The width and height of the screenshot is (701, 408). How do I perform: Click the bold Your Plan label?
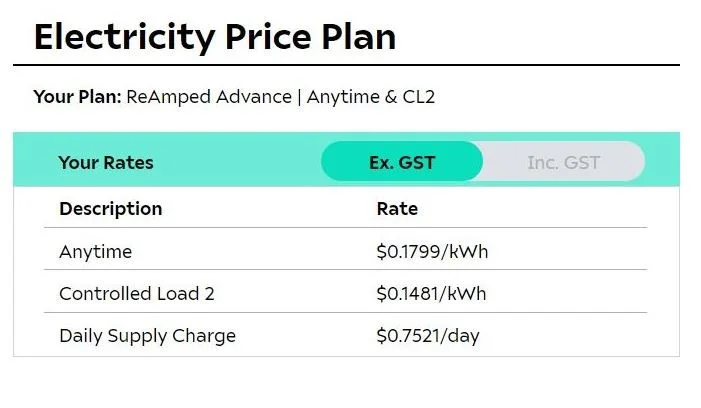pyautogui.click(x=77, y=97)
